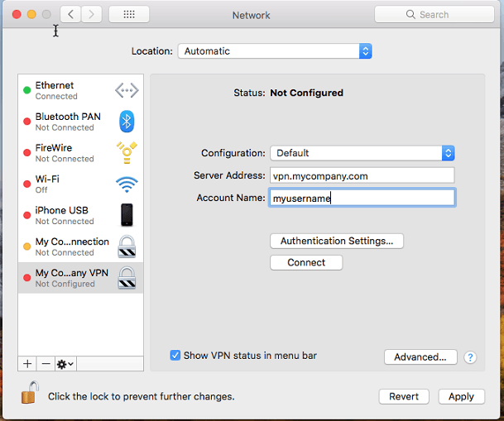The image size is (504, 421).
Task: Click in the Server Address field
Action: (x=362, y=175)
